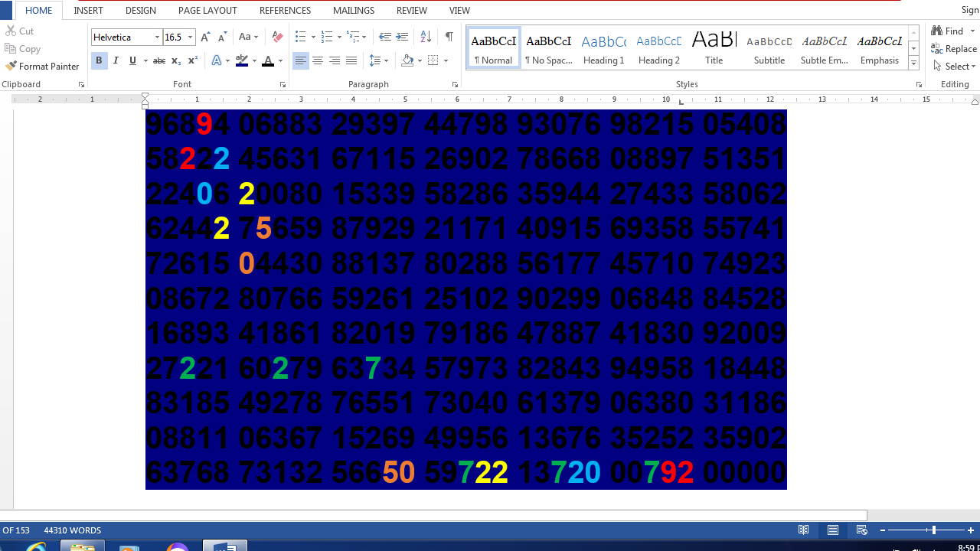
Task: Click the Grow Font icon
Action: click(205, 37)
